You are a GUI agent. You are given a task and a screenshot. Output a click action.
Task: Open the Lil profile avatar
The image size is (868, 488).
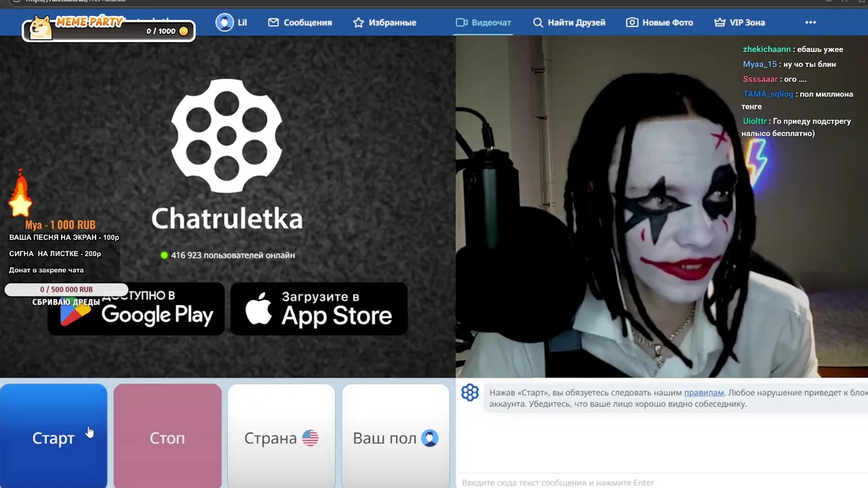point(224,22)
